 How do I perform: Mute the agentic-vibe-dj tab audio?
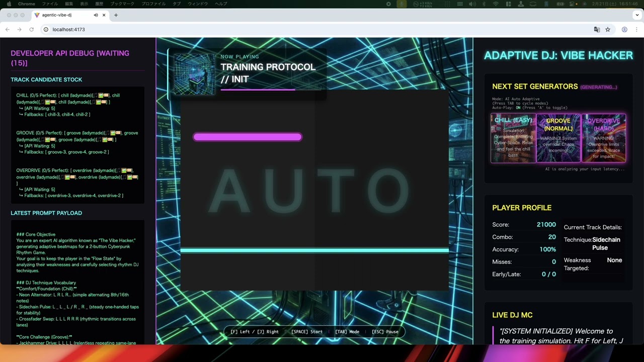tap(96, 15)
